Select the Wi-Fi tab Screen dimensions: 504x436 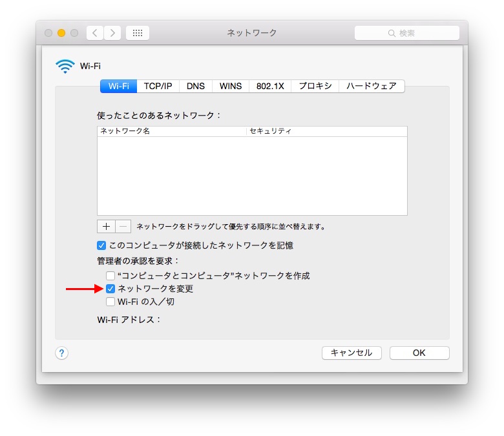(119, 86)
